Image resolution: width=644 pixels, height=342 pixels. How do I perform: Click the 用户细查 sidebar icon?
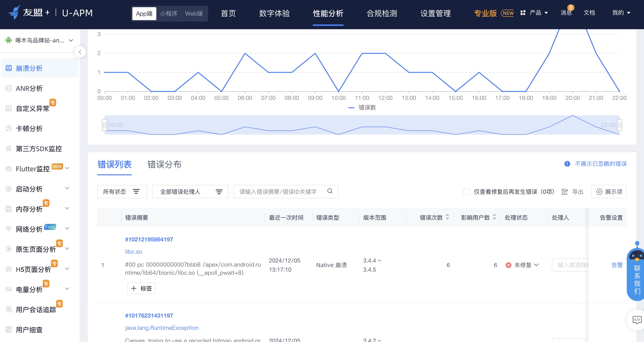coord(8,330)
